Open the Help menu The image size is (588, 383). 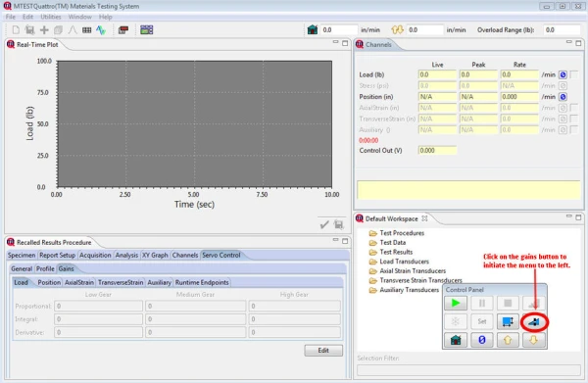pos(106,17)
